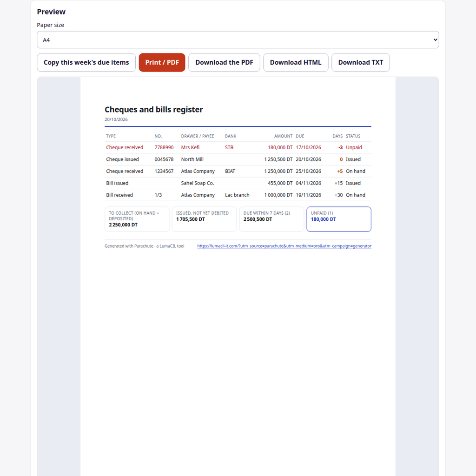Click Download TXT button
Viewport: 476px width, 476px height.
[x=361, y=63]
